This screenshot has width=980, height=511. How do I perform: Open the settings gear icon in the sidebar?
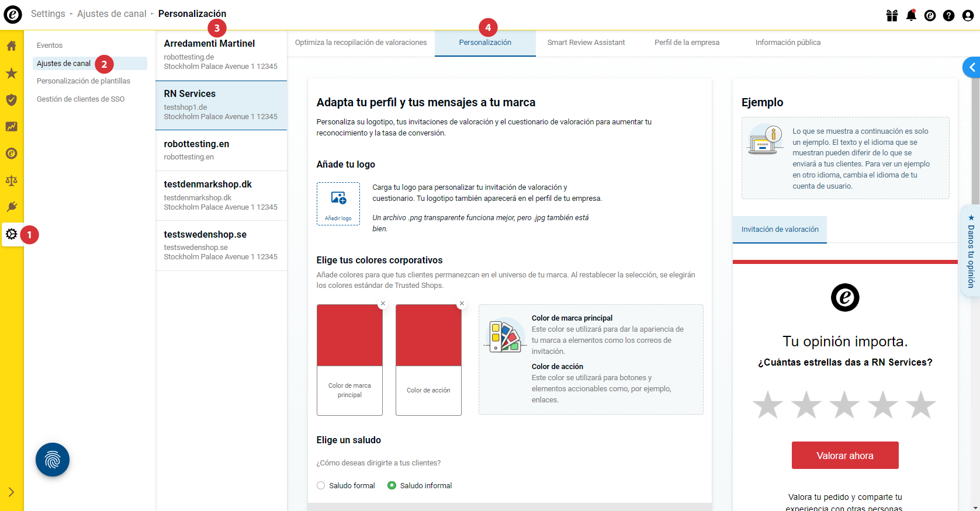click(x=11, y=234)
